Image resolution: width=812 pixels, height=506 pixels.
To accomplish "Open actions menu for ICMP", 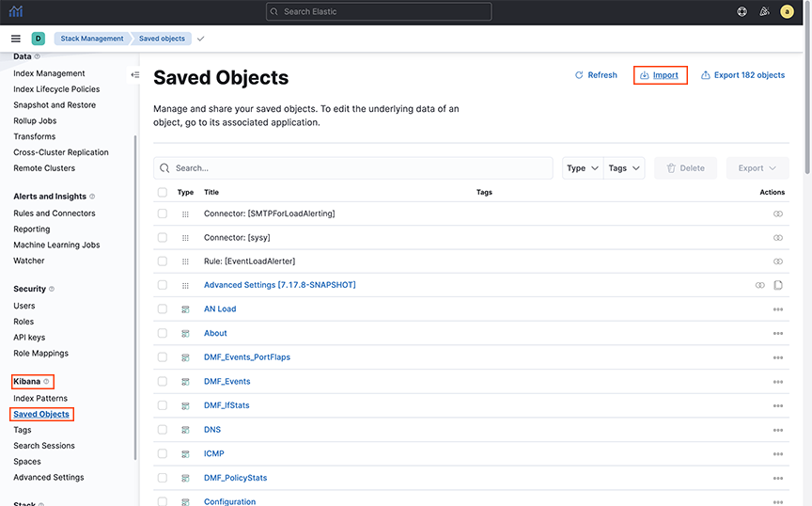I will pos(778,454).
